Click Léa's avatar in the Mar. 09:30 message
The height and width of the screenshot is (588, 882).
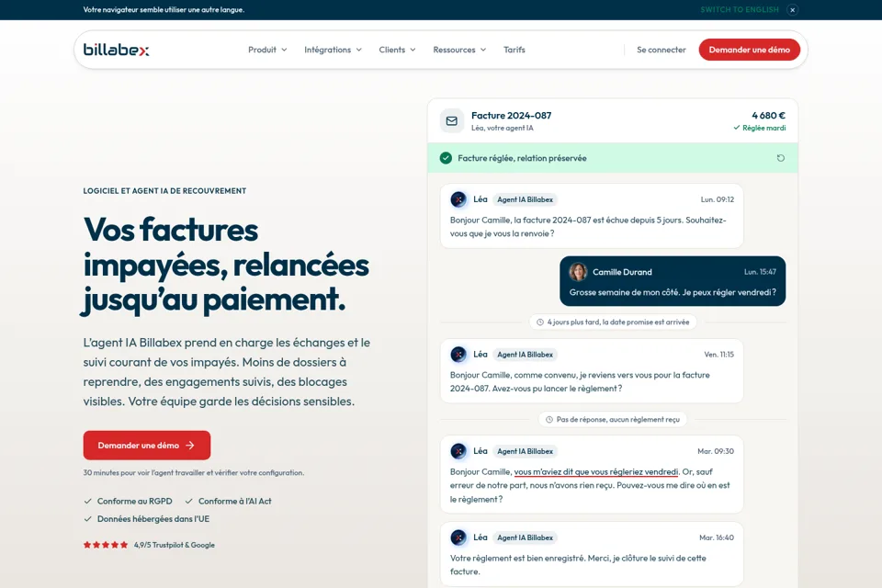[x=458, y=451]
